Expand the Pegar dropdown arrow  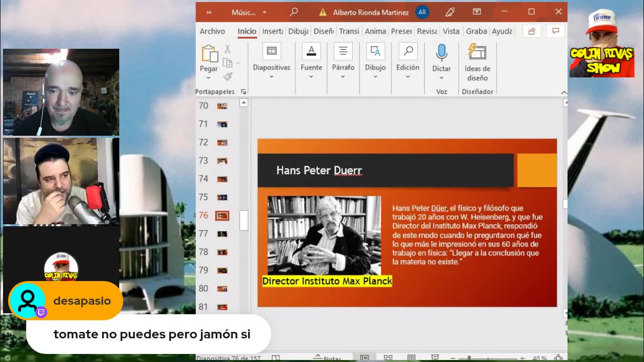tap(208, 78)
